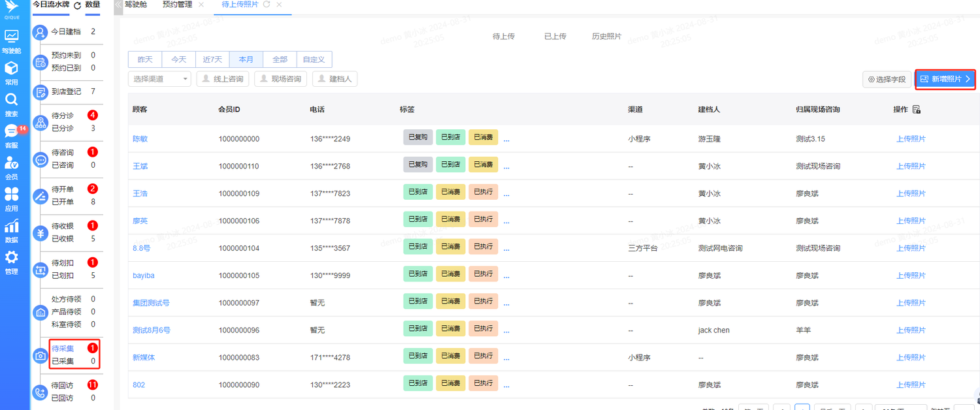The width and height of the screenshot is (980, 410).
Task: Click the 新增照片 button
Action: coord(945,79)
